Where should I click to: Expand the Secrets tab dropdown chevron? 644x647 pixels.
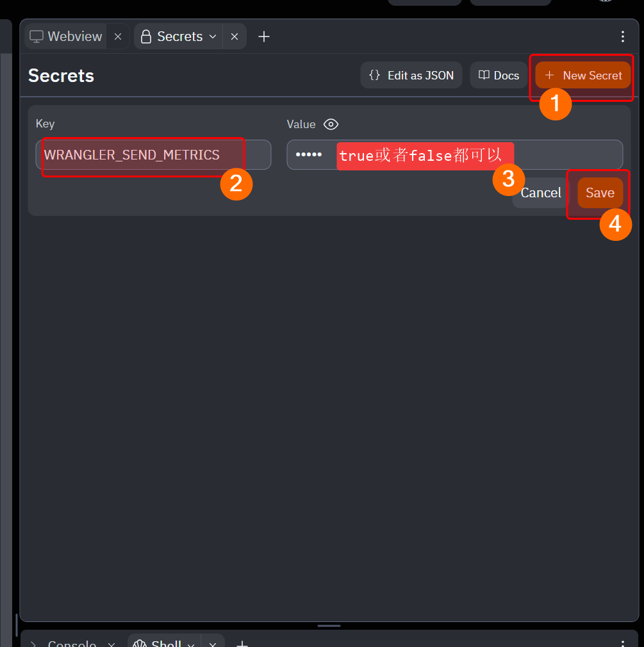tap(213, 37)
